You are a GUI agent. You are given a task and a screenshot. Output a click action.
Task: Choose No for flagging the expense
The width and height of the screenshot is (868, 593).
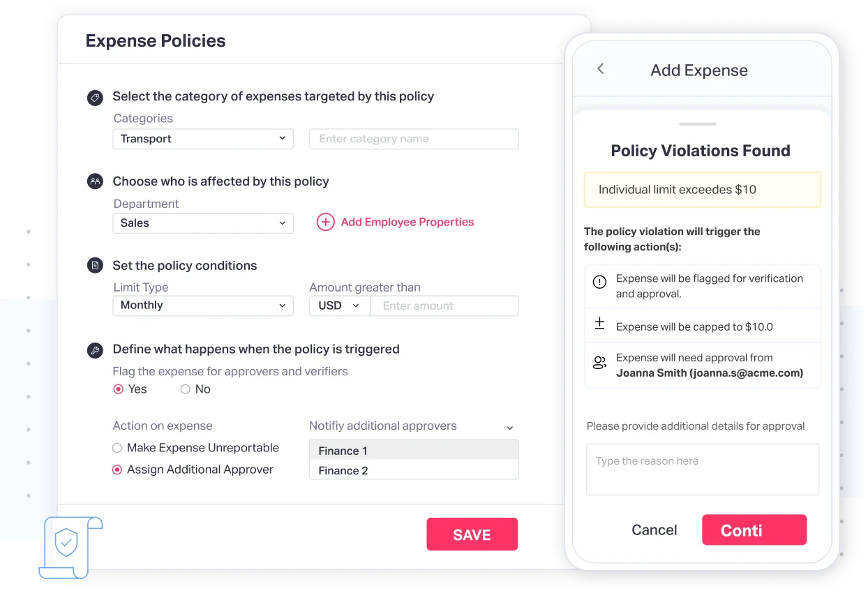[186, 389]
